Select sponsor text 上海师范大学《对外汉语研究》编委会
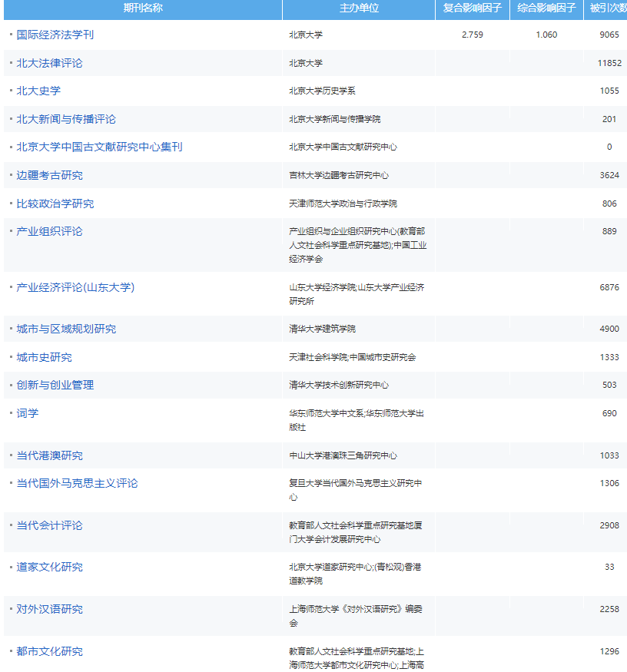 point(356,616)
